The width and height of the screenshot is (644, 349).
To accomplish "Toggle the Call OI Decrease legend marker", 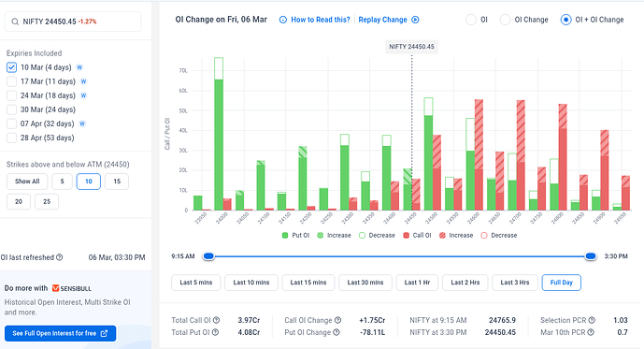I will pyautogui.click(x=484, y=236).
